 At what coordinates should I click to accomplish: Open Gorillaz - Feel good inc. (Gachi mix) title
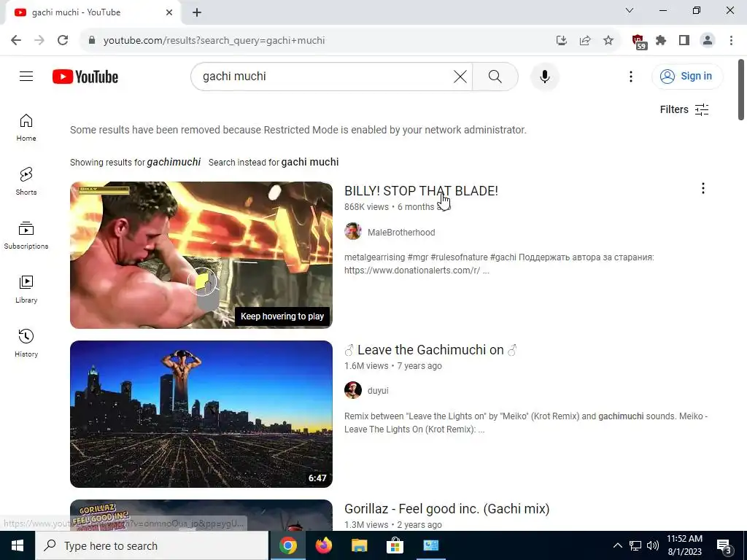click(447, 509)
